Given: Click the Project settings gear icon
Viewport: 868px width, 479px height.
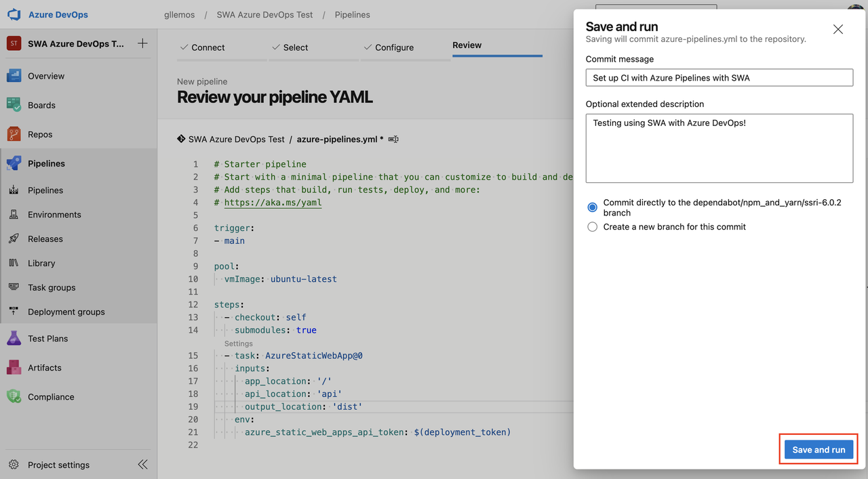Looking at the screenshot, I should pos(14,465).
